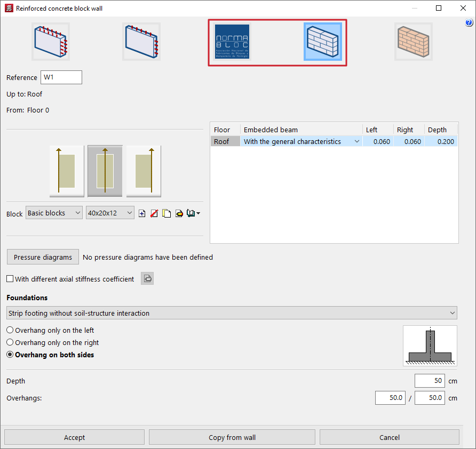Click the right overhang value field
Image resolution: width=476 pixels, height=449 pixels.
pyautogui.click(x=430, y=398)
